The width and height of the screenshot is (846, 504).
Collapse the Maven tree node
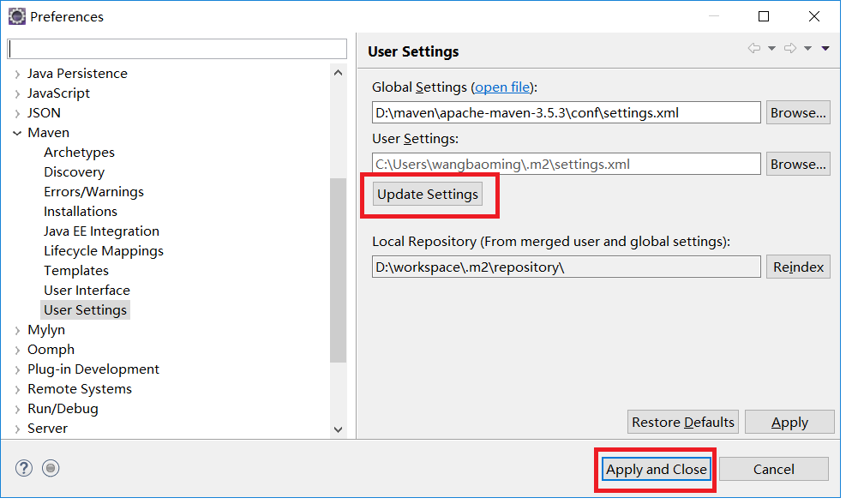click(x=17, y=133)
